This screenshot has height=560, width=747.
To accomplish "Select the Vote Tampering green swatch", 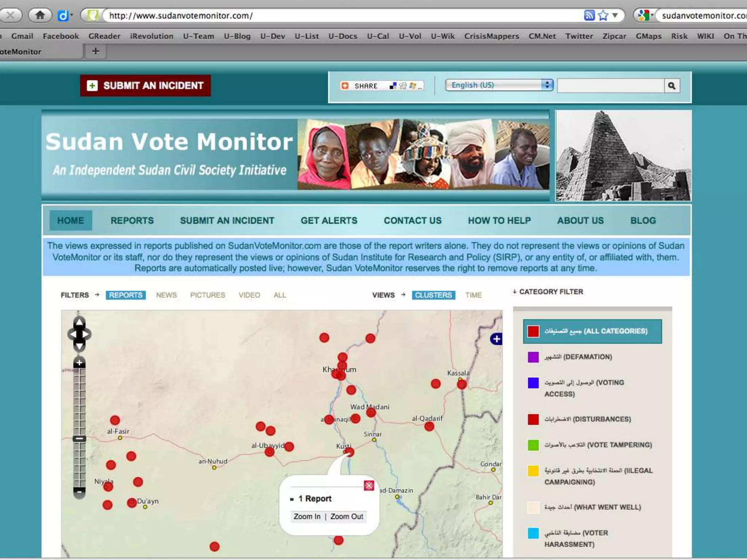I will click(533, 445).
